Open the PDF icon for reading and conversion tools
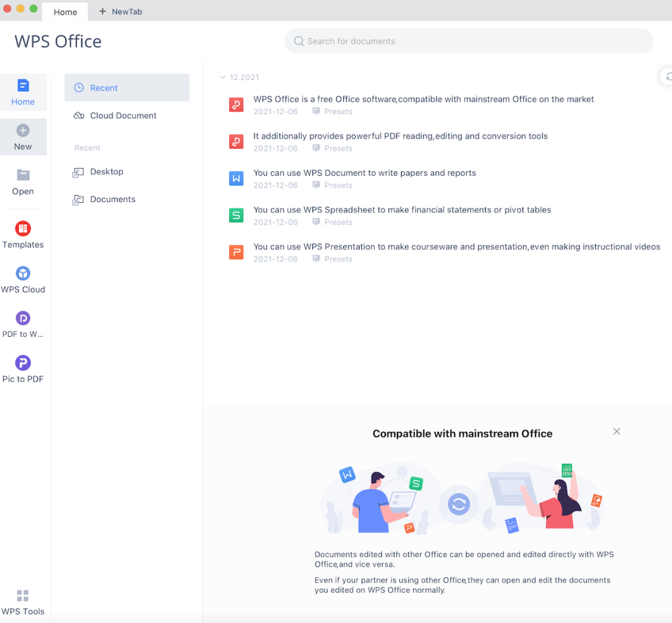Screen dimensions: 672x623 pos(236,142)
